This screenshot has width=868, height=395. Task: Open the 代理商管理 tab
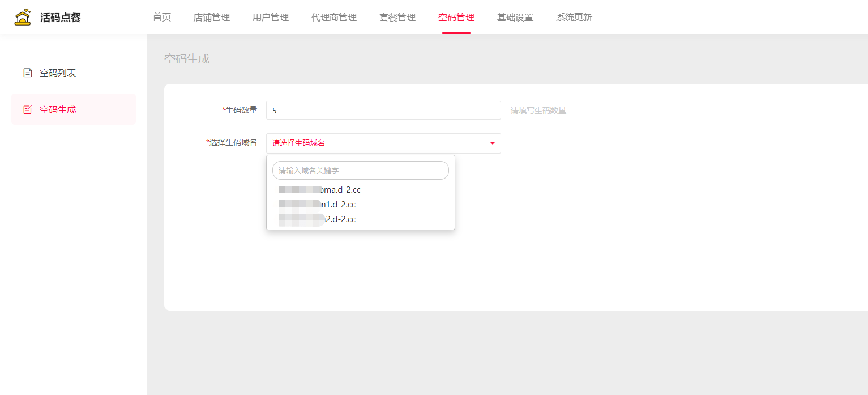(334, 18)
